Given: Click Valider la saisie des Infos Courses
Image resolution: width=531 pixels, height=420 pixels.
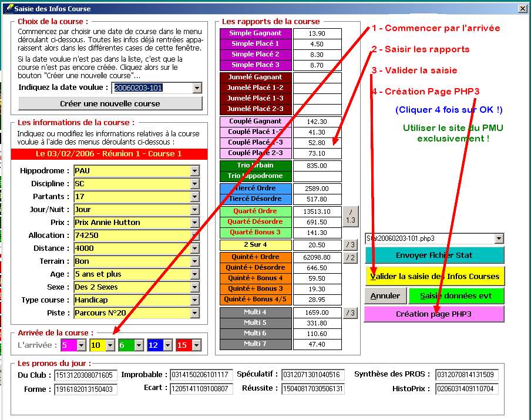Looking at the screenshot, I should coord(435,277).
